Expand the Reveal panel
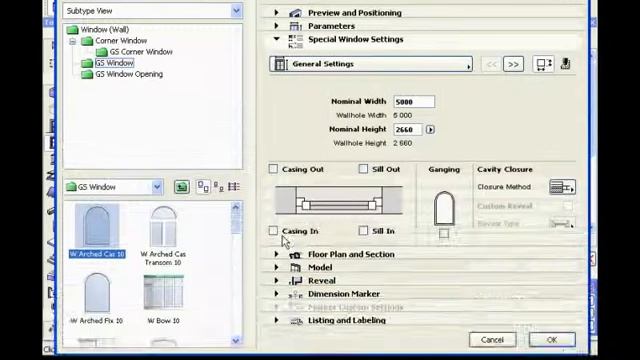The width and height of the screenshot is (640, 360). tap(277, 281)
